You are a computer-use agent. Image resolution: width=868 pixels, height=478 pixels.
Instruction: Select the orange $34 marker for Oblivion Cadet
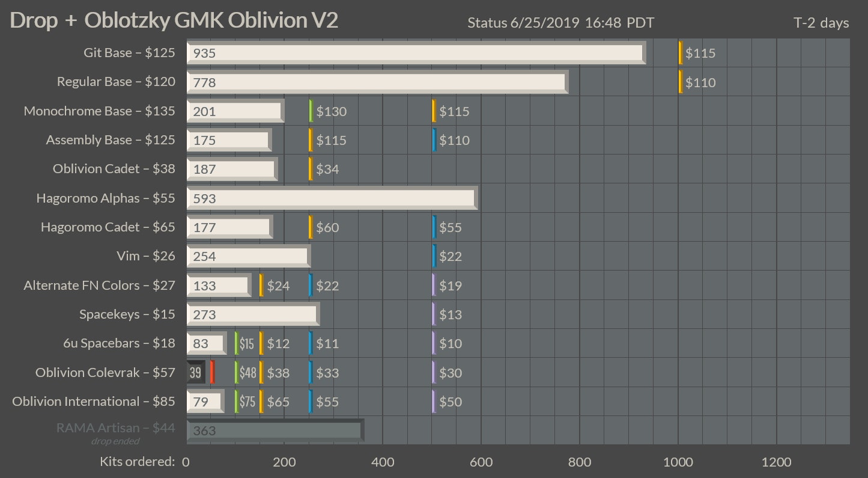[311, 169]
